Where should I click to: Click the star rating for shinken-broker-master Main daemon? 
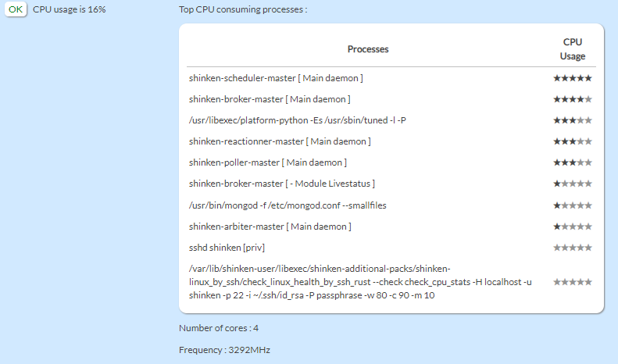[572, 99]
